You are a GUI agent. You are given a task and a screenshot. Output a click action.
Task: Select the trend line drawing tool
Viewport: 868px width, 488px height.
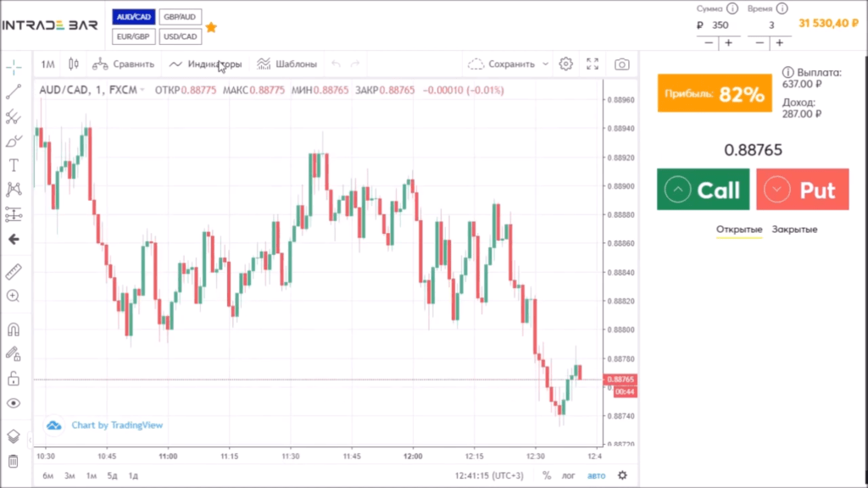pyautogui.click(x=14, y=92)
